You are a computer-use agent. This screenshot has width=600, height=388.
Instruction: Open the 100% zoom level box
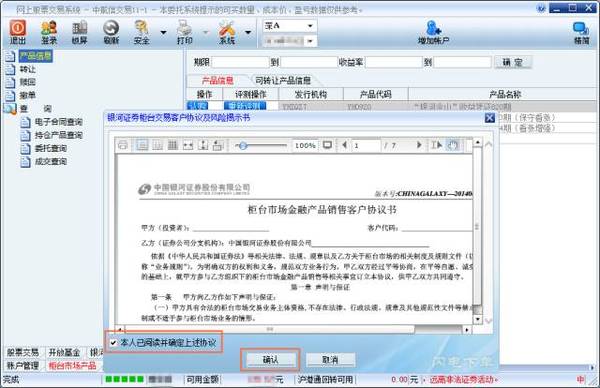(x=305, y=146)
